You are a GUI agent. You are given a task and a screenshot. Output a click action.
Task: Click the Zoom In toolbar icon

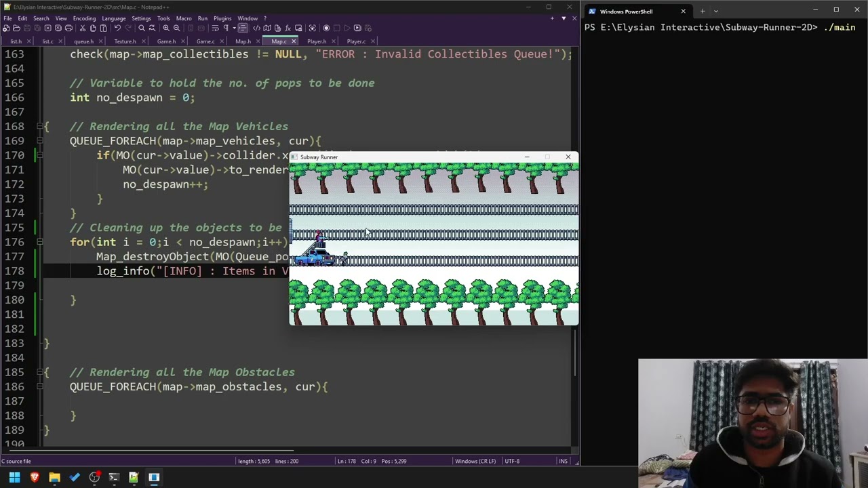166,28
